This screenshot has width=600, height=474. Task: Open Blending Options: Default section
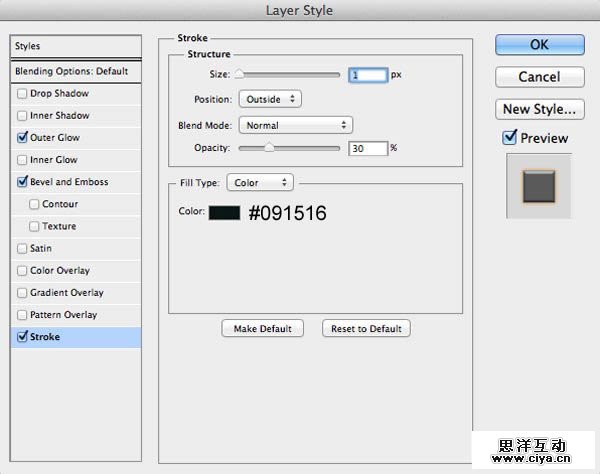[75, 72]
